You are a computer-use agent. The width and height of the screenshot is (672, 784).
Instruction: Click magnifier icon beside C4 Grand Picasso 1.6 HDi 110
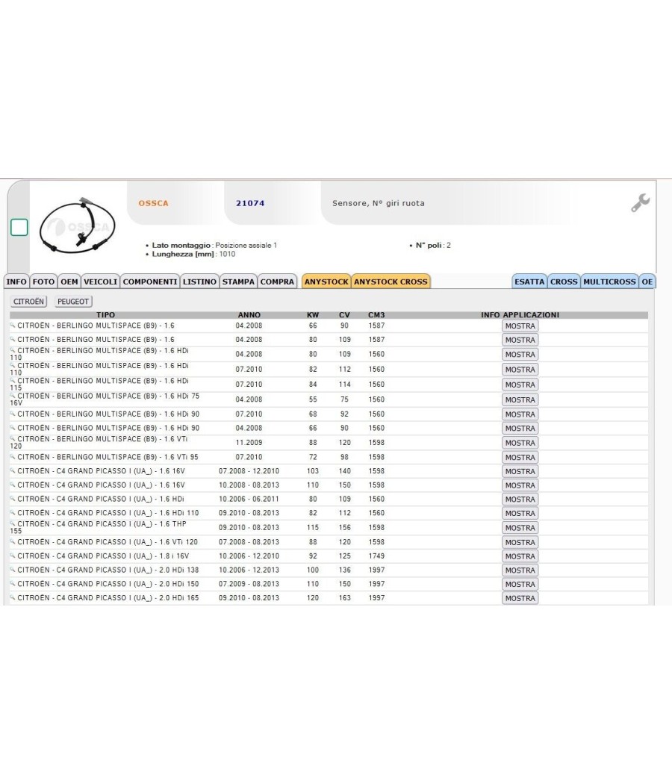(13, 513)
